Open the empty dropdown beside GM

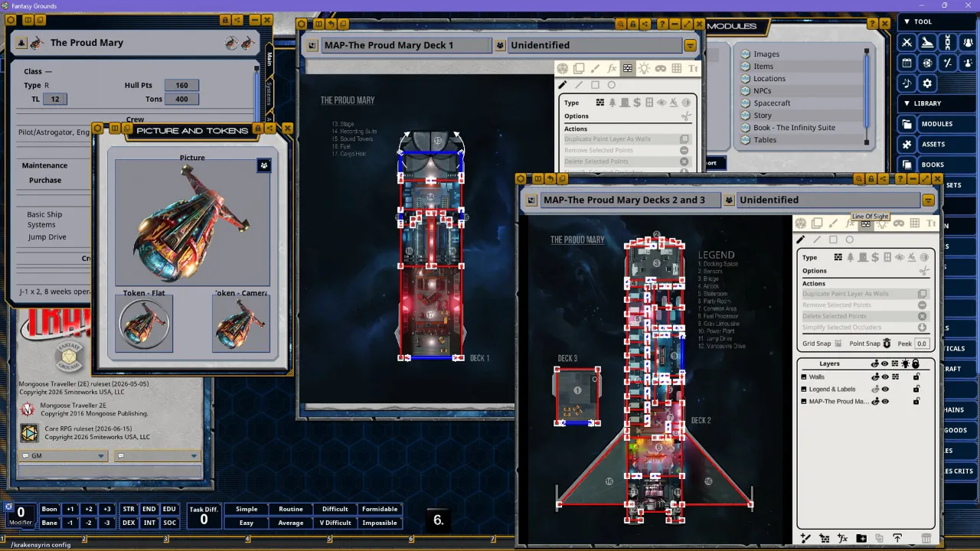156,455
